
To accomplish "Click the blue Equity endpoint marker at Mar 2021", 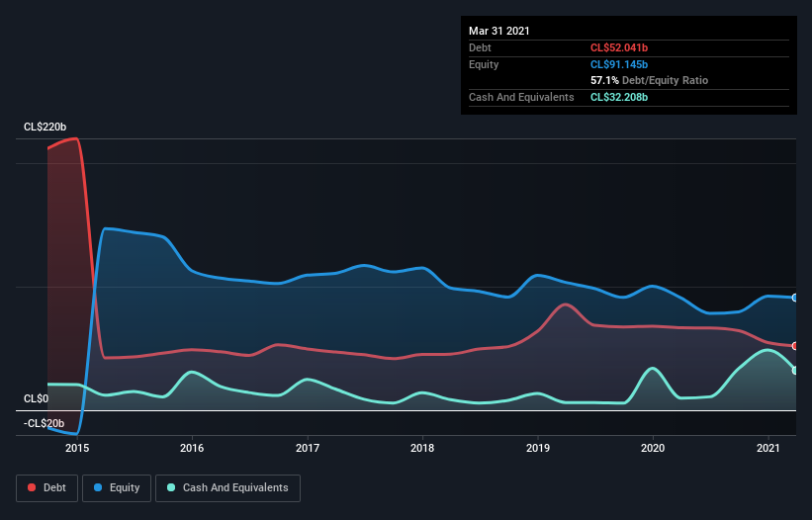I will (x=795, y=298).
